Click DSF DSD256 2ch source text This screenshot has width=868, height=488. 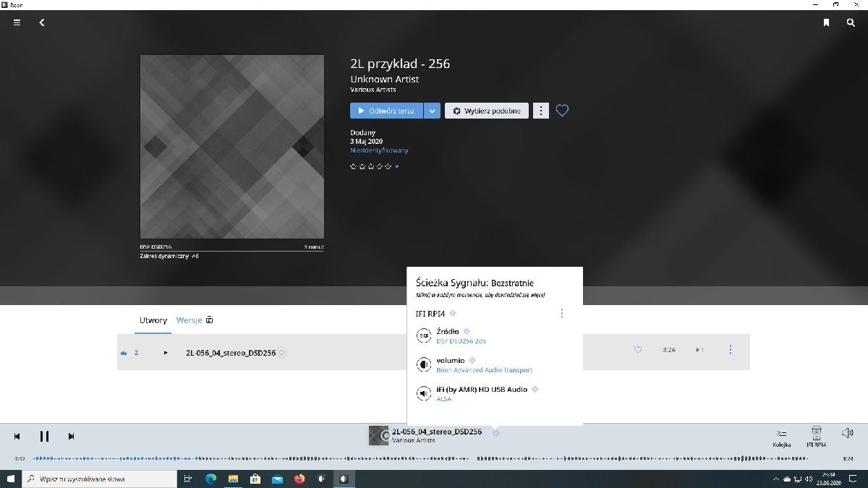(461, 341)
